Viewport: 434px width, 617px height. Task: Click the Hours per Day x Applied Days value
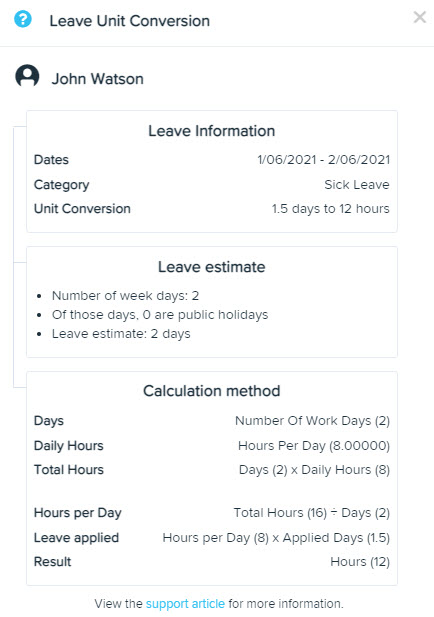tap(276, 538)
